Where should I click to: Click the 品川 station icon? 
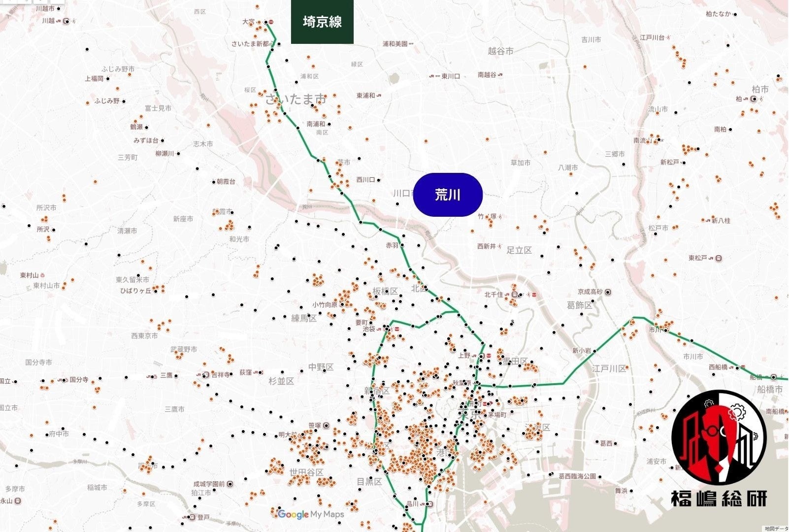(428, 504)
